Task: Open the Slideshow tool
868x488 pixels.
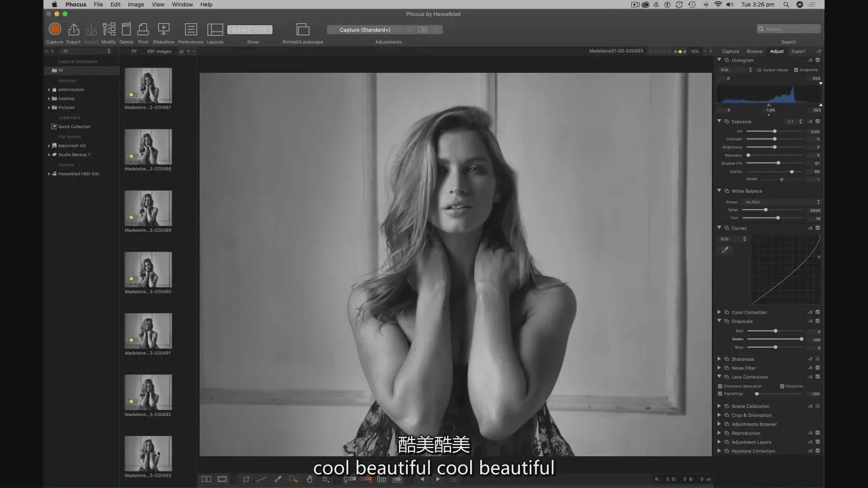Action: coord(163,30)
